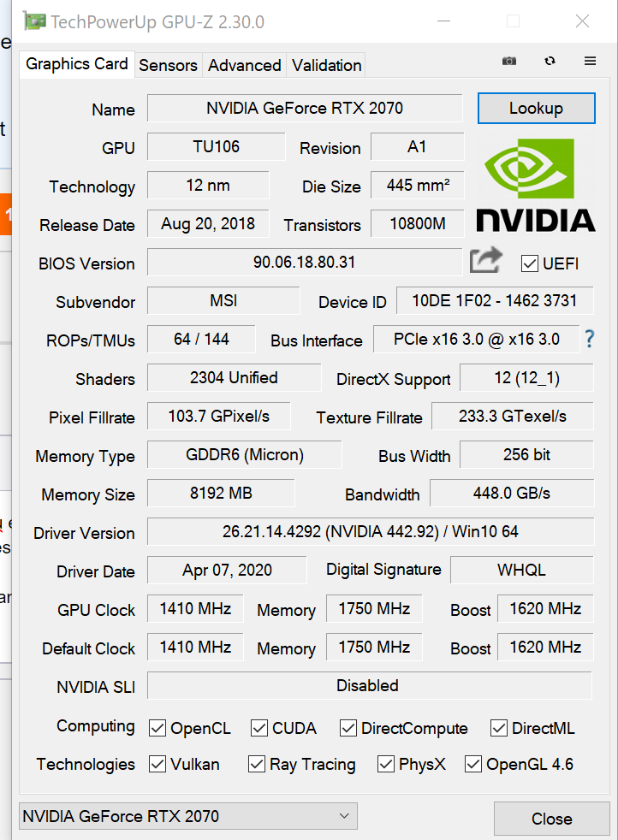618x840 pixels.
Task: Toggle the PhysX checkbox
Action: pyautogui.click(x=385, y=764)
